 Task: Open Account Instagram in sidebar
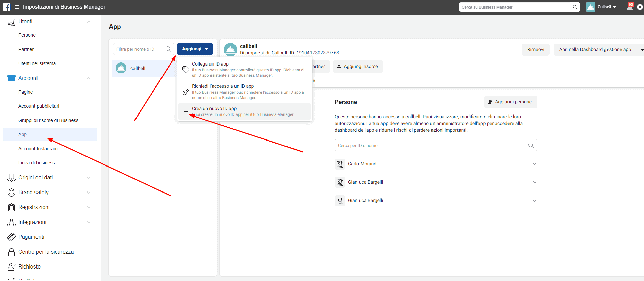coord(38,149)
